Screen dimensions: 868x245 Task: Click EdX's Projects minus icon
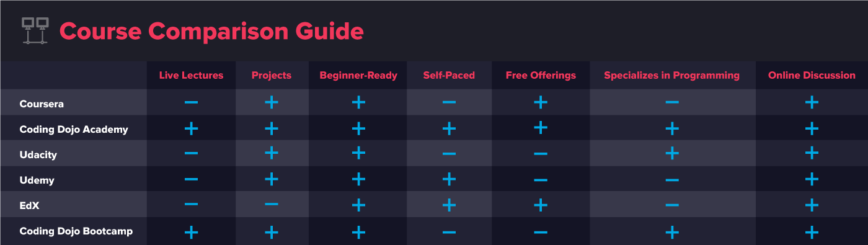(272, 204)
